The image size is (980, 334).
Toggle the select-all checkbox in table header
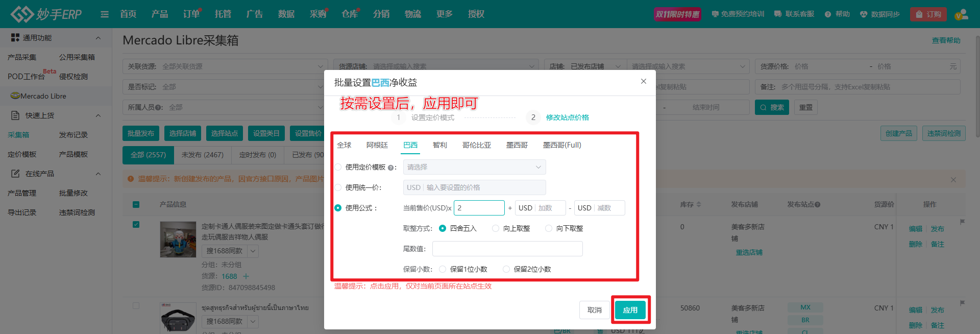(136, 204)
